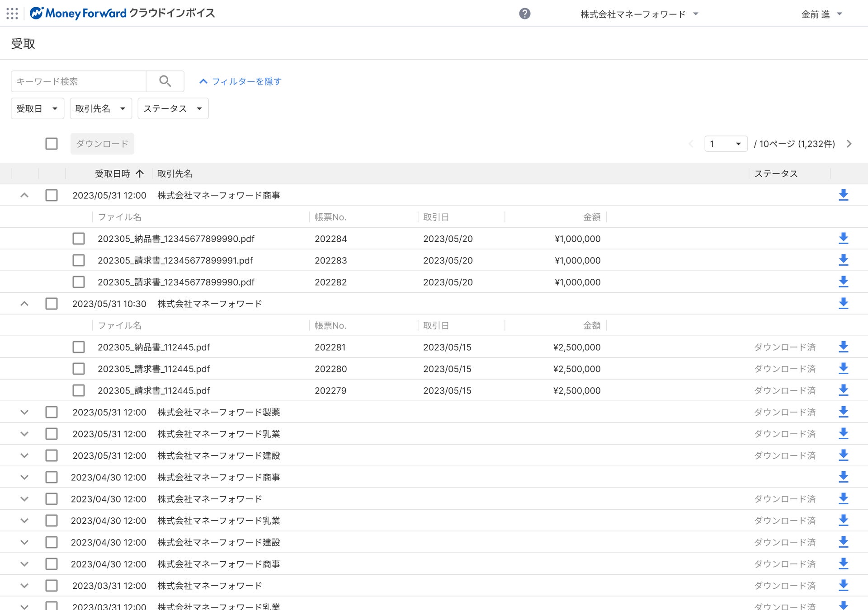Click the keyword search magnifier icon
The width and height of the screenshot is (868, 610).
point(165,81)
